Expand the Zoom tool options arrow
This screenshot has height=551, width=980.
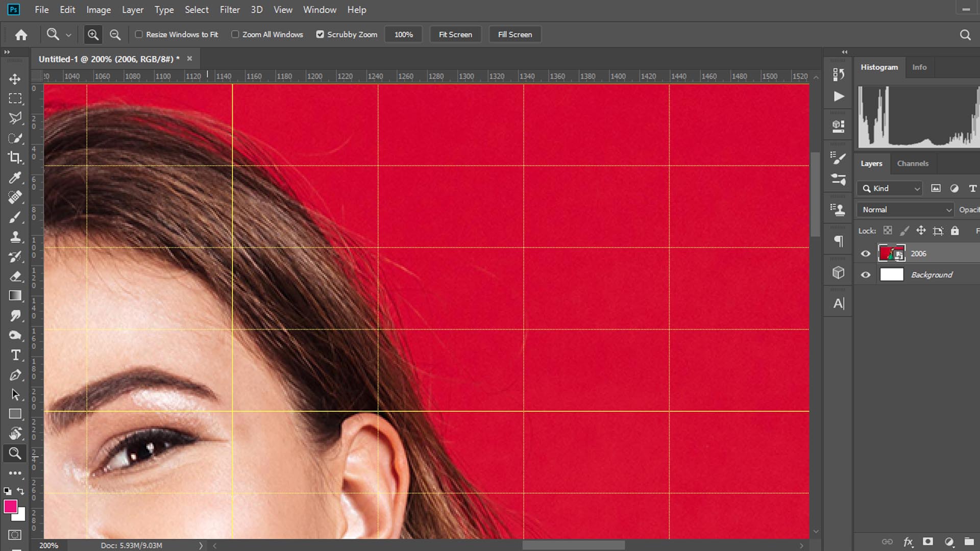68,35
